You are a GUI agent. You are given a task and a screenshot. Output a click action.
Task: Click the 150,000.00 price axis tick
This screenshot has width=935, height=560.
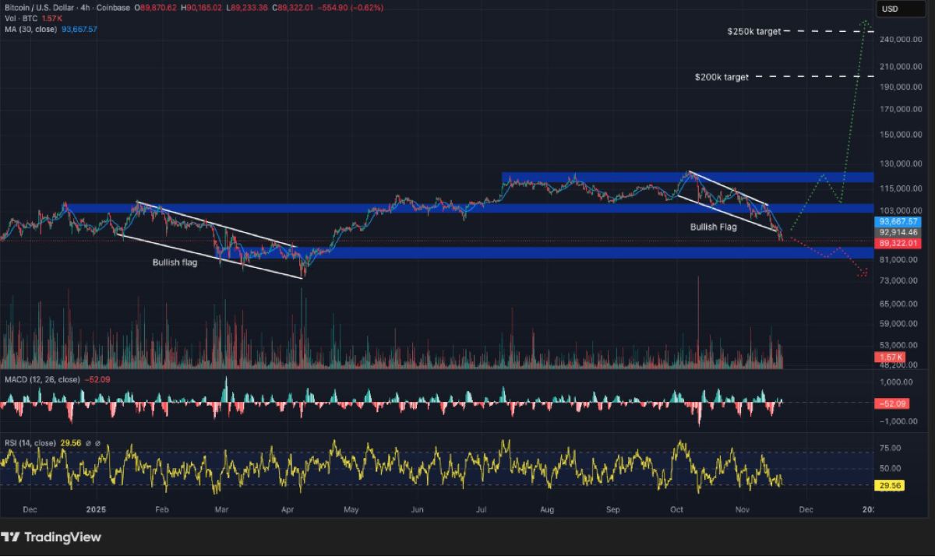[900, 134]
